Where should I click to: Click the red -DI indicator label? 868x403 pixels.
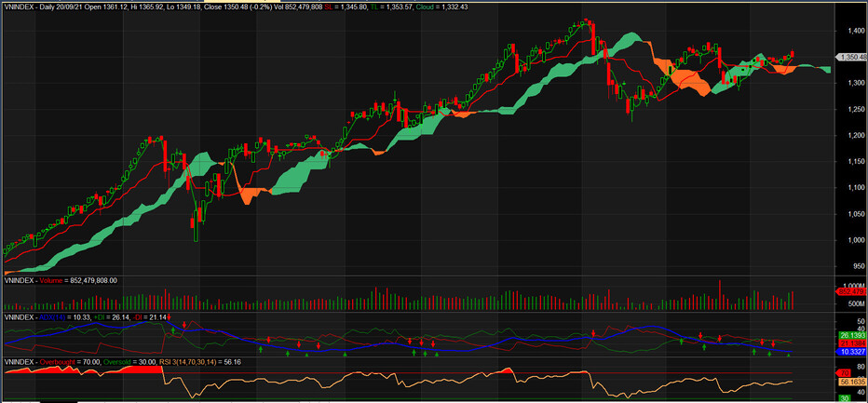139,316
